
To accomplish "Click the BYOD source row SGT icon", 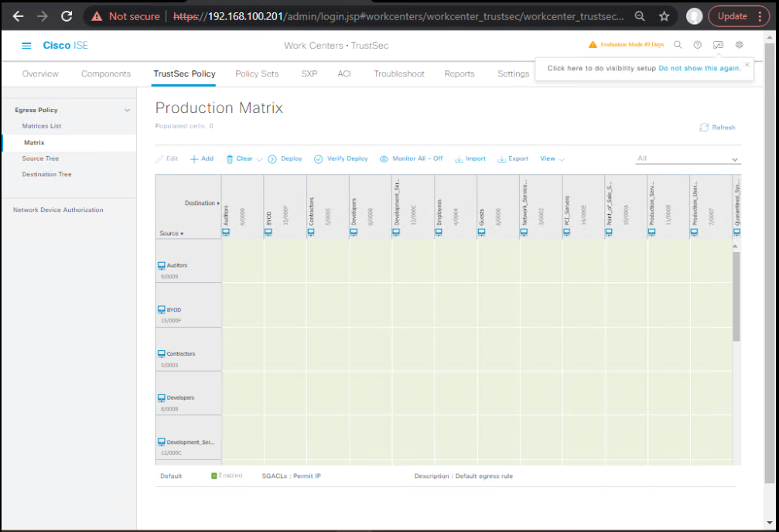I will pyautogui.click(x=162, y=310).
